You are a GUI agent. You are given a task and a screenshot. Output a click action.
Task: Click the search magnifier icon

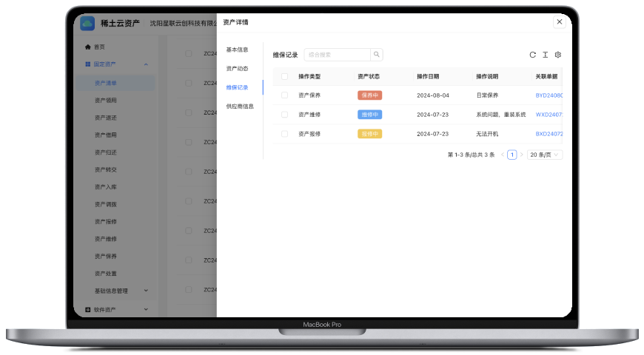[376, 55]
